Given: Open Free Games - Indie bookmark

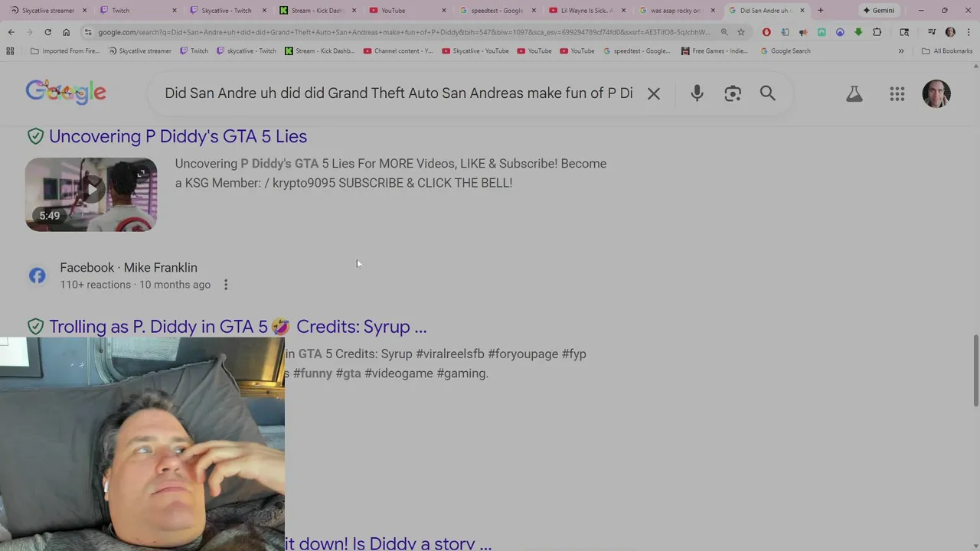Looking at the screenshot, I should click(714, 51).
